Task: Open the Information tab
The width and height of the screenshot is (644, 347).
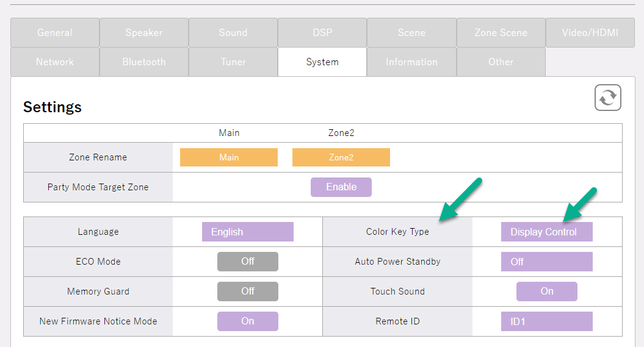Action: pyautogui.click(x=411, y=62)
